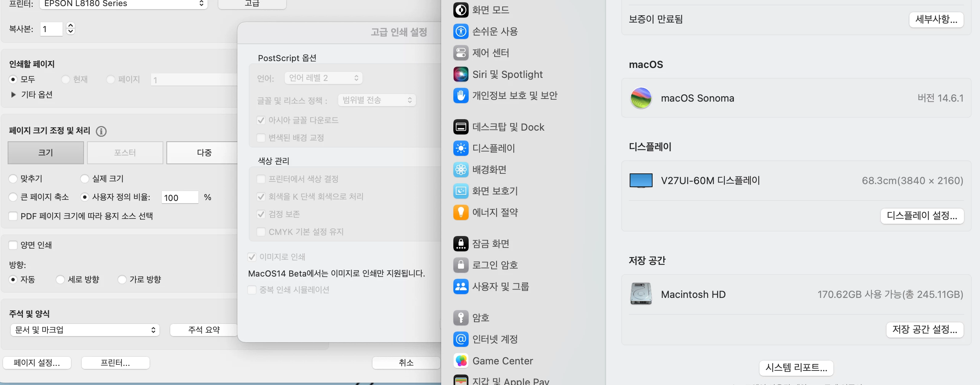Select 자동 orientation radio button

pyautogui.click(x=13, y=280)
